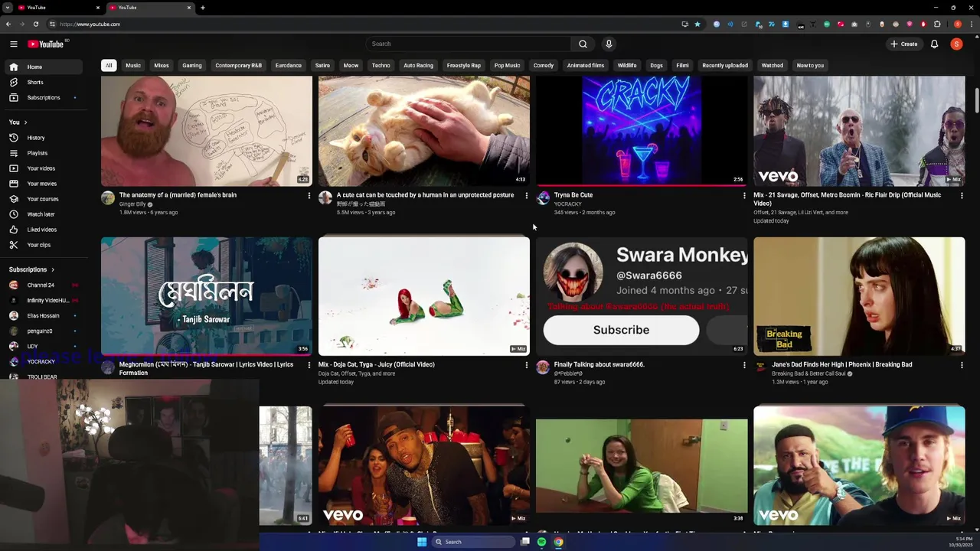Select the Freestyle Rap chip

tap(464, 65)
